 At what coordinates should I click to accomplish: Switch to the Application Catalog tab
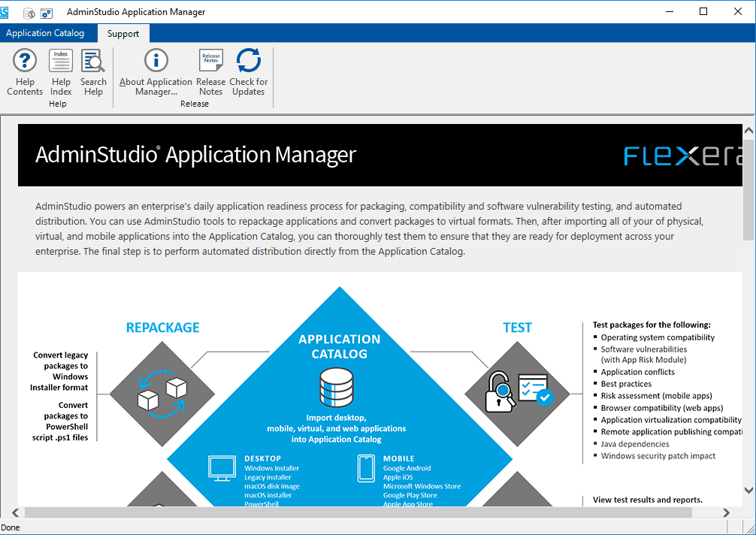point(45,33)
